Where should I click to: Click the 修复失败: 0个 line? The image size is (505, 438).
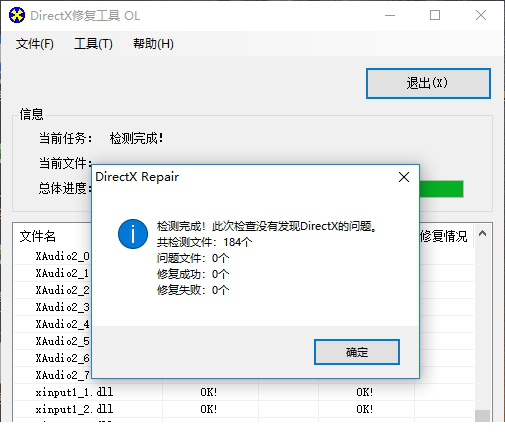coord(193,290)
